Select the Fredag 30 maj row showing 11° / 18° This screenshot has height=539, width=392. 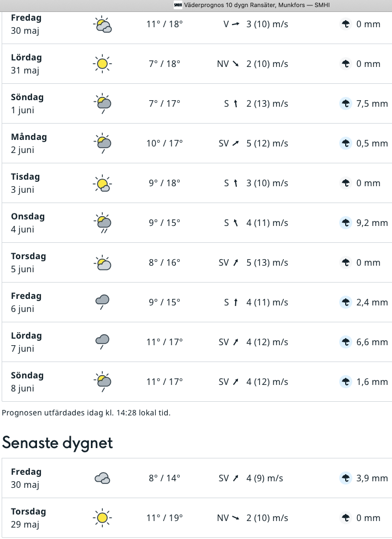click(197, 27)
